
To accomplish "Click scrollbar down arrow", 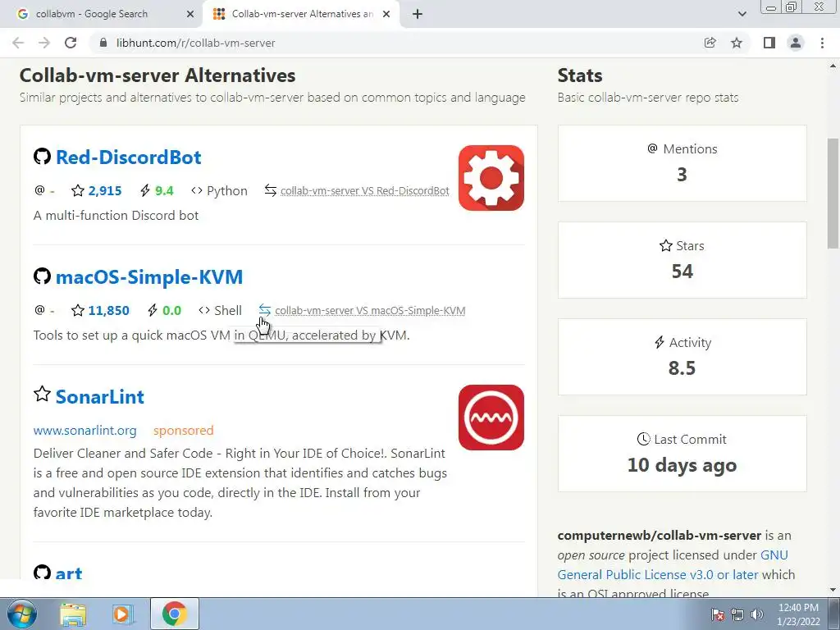I will pyautogui.click(x=833, y=590).
